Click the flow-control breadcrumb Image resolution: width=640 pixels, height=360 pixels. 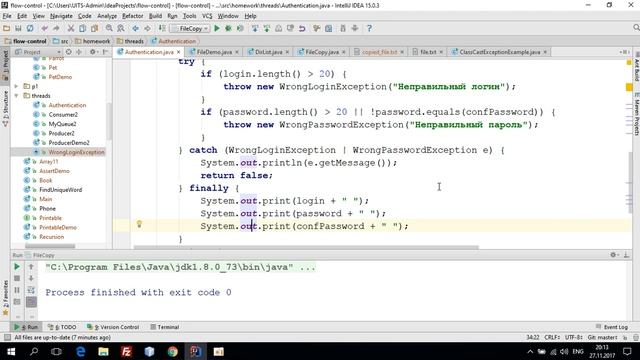tap(26, 41)
